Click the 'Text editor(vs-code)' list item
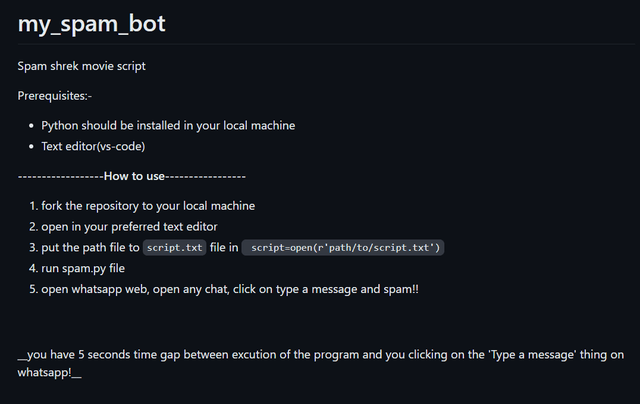The height and width of the screenshot is (404, 640). tap(93, 146)
